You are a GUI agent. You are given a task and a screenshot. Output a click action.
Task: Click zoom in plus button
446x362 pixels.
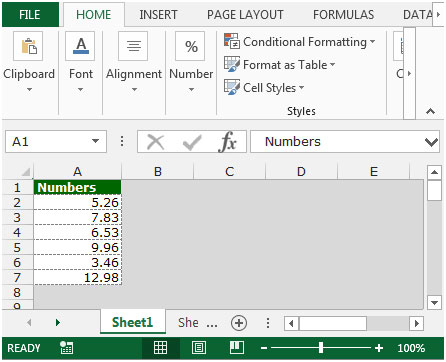(x=379, y=348)
